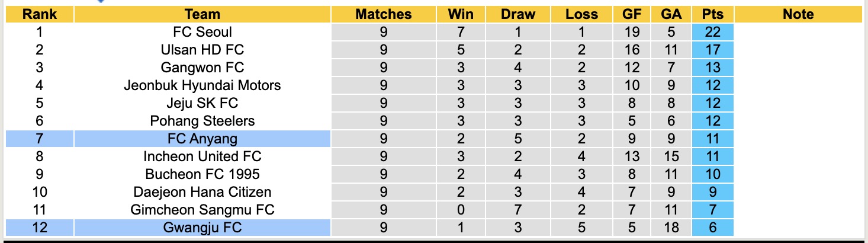This screenshot has width=868, height=243.
Task: Click Gwangju FC's 6 points cell
Action: [x=712, y=228]
